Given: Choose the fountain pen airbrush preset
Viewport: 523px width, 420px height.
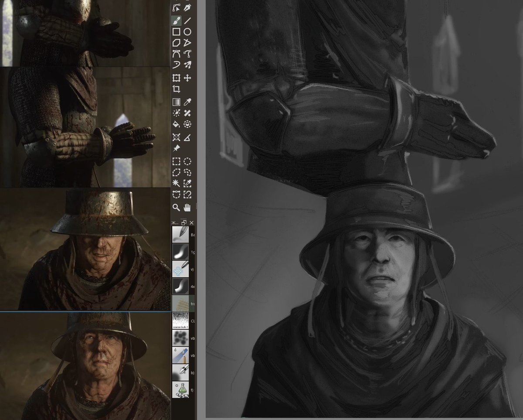Looking at the screenshot, I should click(180, 372).
